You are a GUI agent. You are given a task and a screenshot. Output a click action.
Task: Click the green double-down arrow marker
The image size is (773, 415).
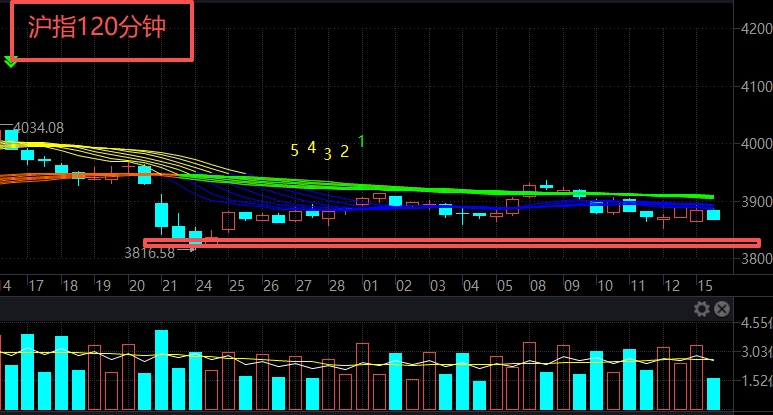click(11, 62)
